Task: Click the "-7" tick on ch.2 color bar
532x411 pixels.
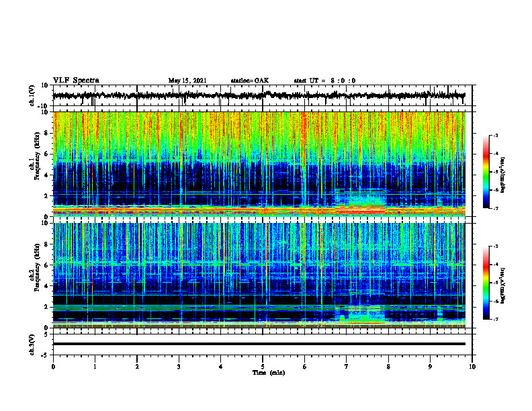Action: pyautogui.click(x=496, y=319)
